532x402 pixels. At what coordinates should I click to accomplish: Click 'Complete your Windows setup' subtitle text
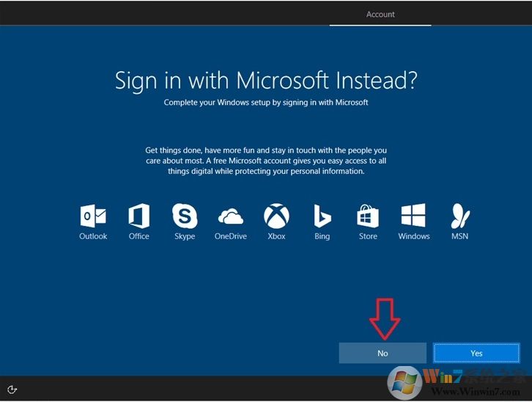(266, 102)
